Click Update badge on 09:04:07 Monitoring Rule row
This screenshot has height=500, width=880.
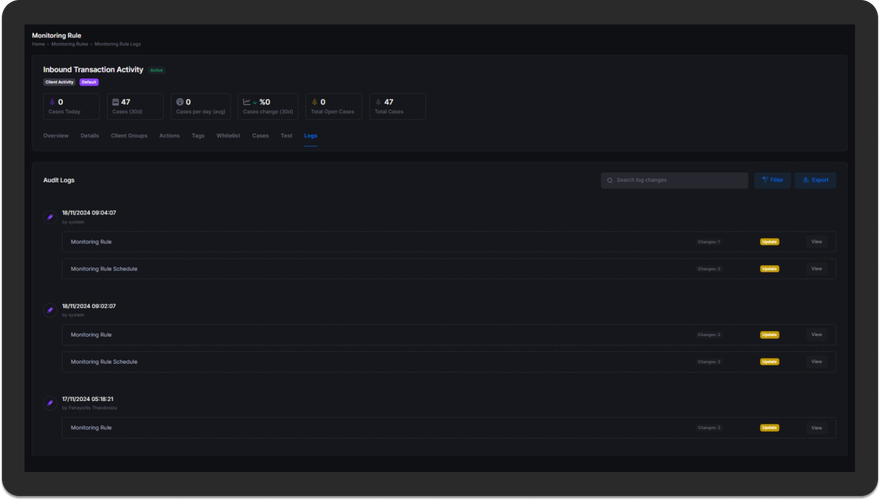[769, 242]
